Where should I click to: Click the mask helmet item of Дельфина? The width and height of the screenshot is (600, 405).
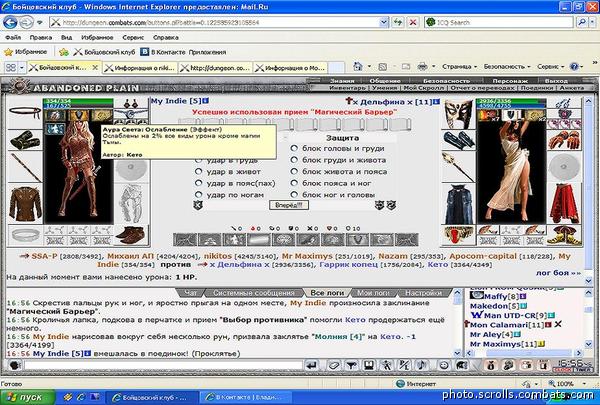click(458, 113)
